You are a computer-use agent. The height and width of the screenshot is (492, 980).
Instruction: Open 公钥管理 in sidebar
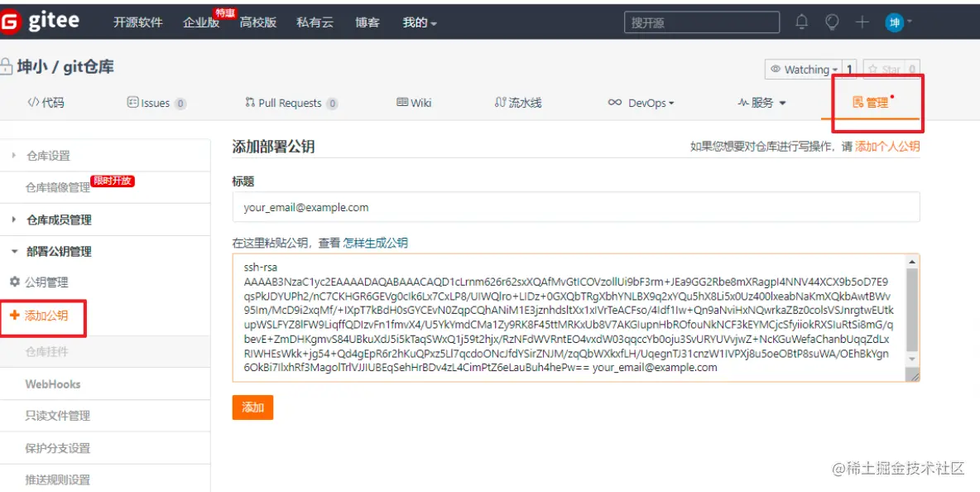(47, 282)
